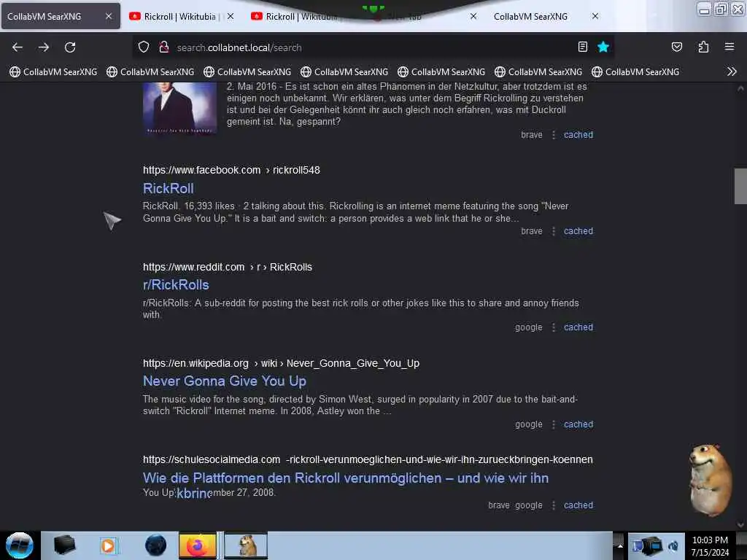Open the RickRoll Facebook result title
Viewport: 747px width, 560px height.
[x=169, y=189]
